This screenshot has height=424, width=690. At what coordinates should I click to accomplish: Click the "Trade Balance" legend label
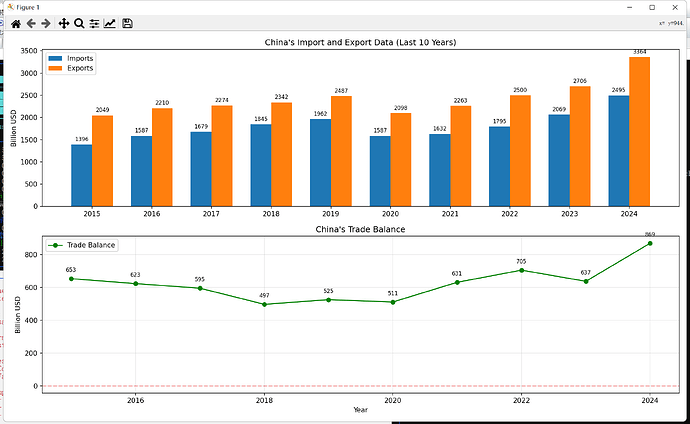click(x=91, y=245)
